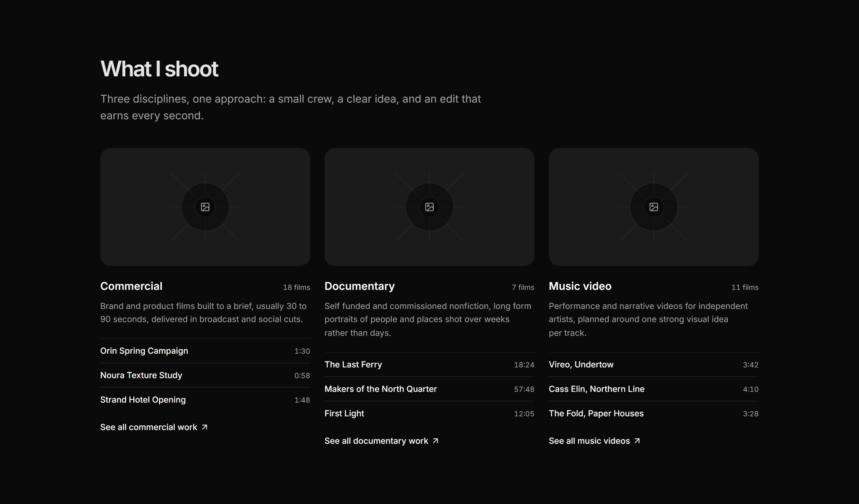The height and width of the screenshot is (504, 859).
Task: Click the 3:28 duration label
Action: coord(751,414)
